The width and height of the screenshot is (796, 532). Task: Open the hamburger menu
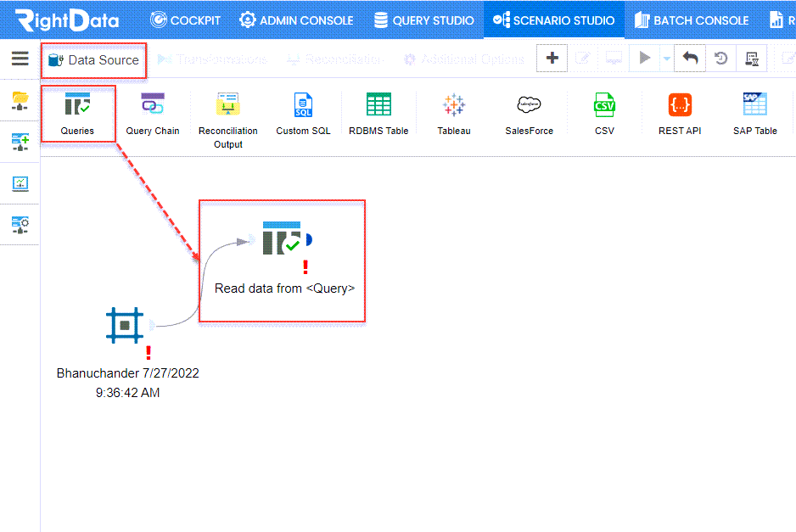click(20, 59)
